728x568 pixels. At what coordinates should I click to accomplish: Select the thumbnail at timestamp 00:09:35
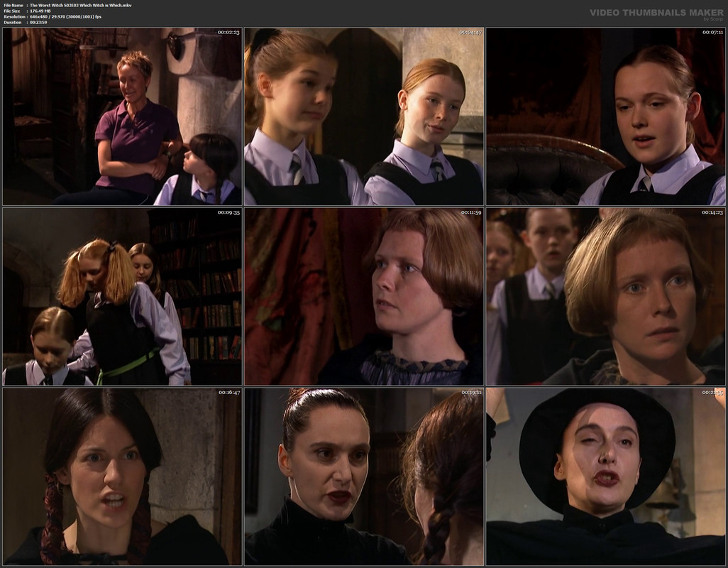click(x=122, y=297)
